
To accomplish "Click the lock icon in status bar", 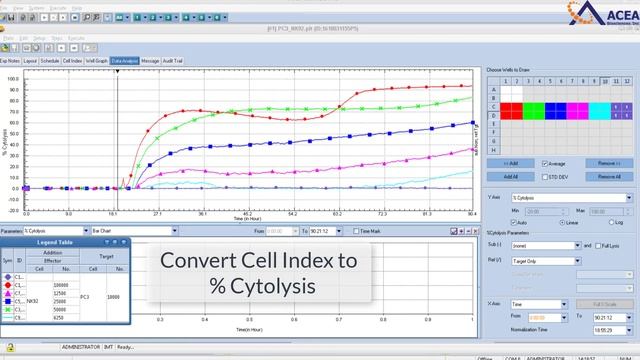I will tap(10, 347).
